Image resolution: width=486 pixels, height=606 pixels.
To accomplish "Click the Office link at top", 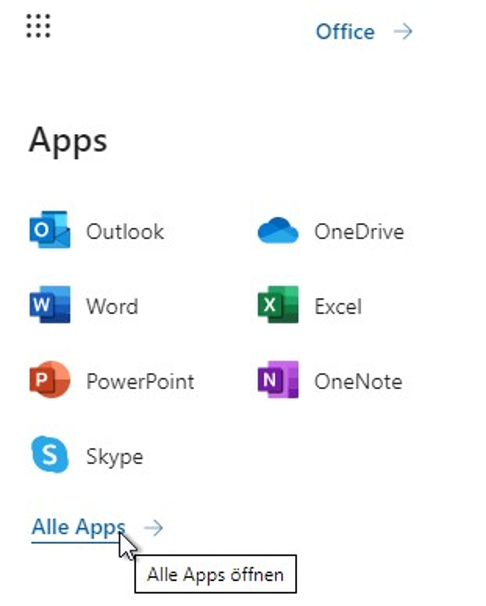I will tap(345, 32).
